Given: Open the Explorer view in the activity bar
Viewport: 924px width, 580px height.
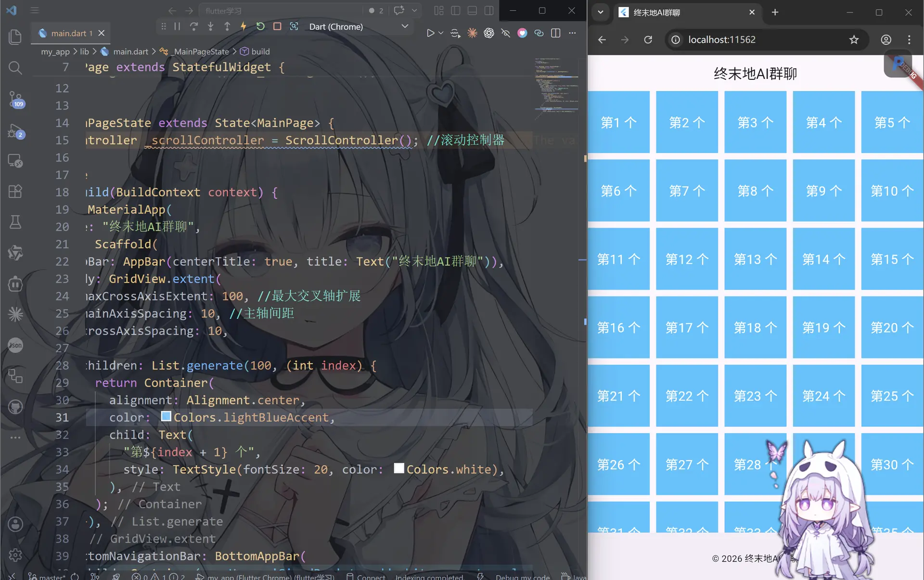Looking at the screenshot, I should coord(15,37).
